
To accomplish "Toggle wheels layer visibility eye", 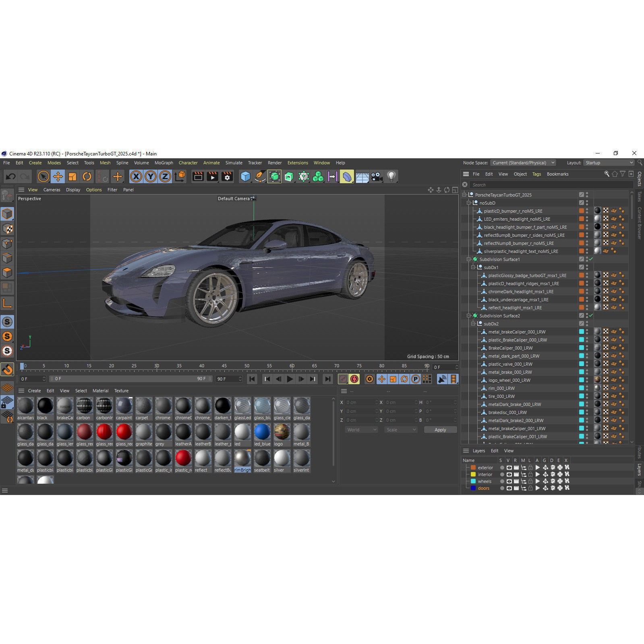I will (509, 481).
